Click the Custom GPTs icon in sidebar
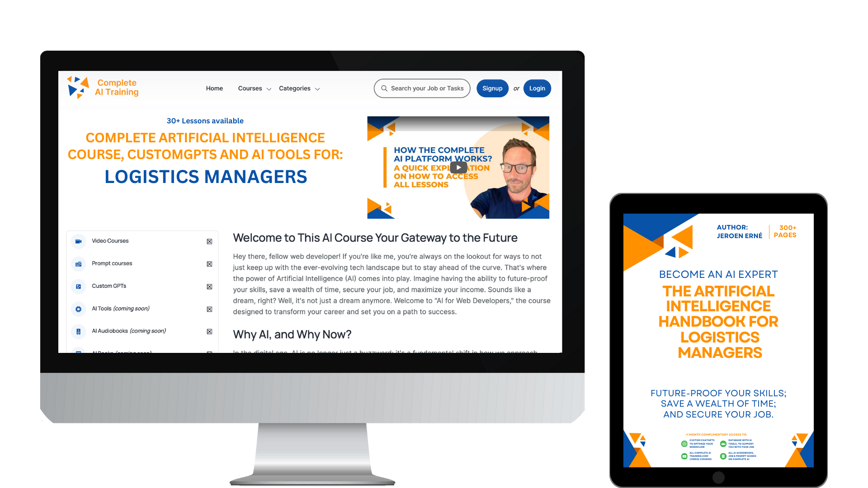868x488 pixels. [78, 286]
